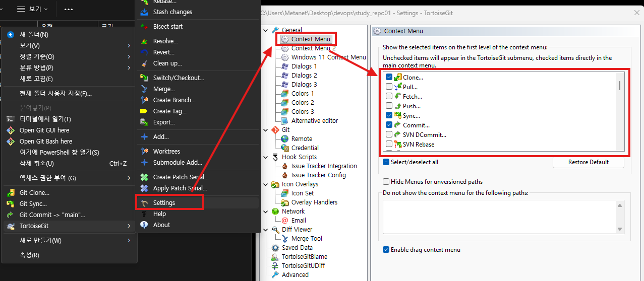Open the About entry in TortoiseGit submenu

[198, 225]
